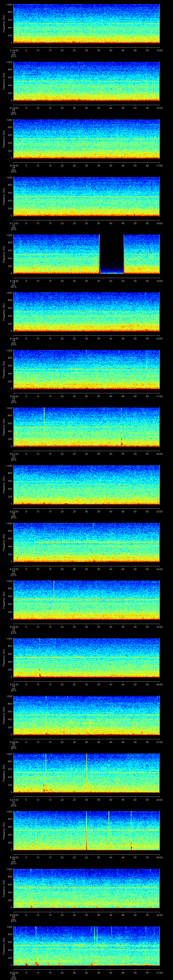Click the 5:30:00 start time label
The height and width of the screenshot is (980, 173).
pos(14,972)
